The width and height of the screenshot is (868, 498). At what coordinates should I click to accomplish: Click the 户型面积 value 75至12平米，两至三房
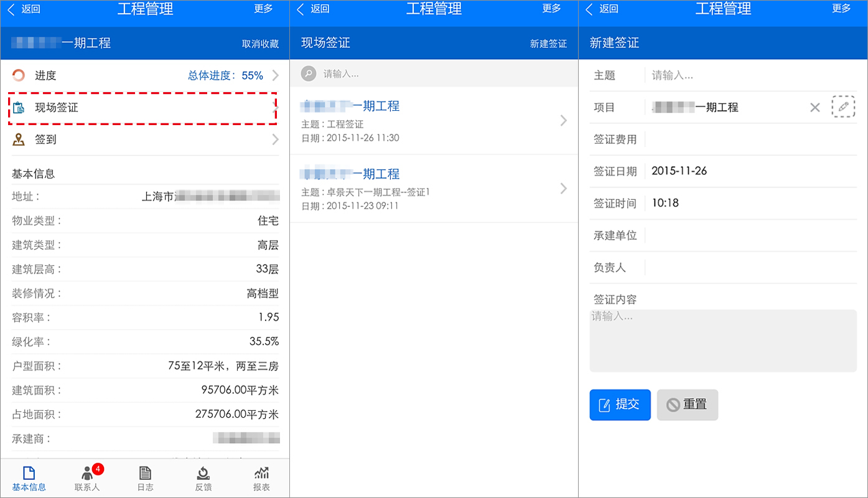point(223,366)
